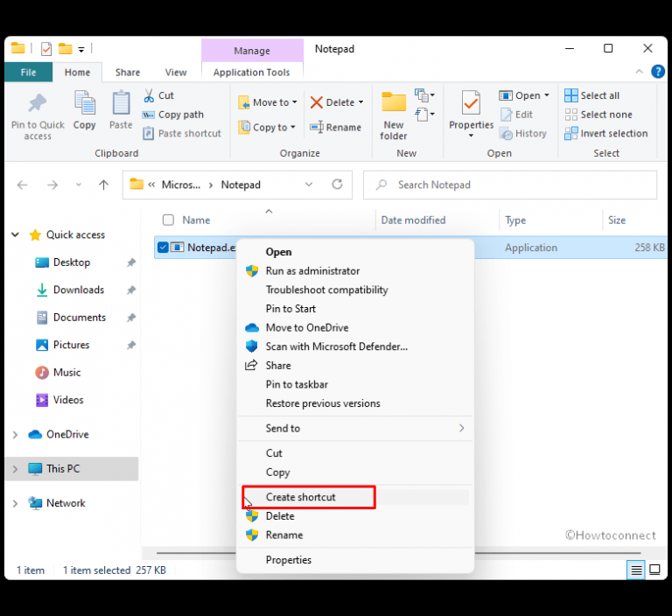Screen dimensions: 672x616
Task: Expand the This PC tree node
Action: pyautogui.click(x=15, y=469)
